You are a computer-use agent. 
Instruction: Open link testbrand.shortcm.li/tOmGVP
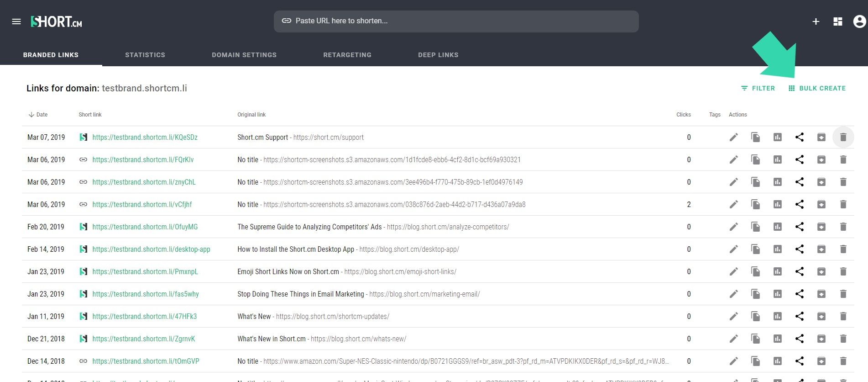pyautogui.click(x=146, y=361)
